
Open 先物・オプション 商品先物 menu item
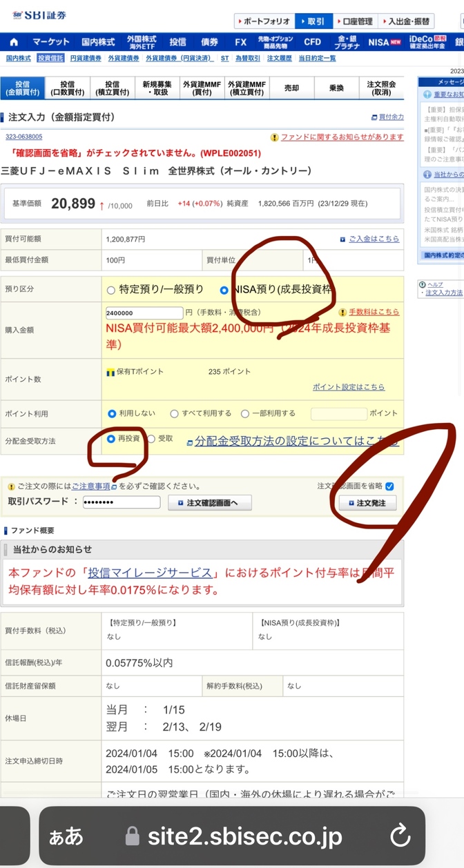[x=275, y=42]
